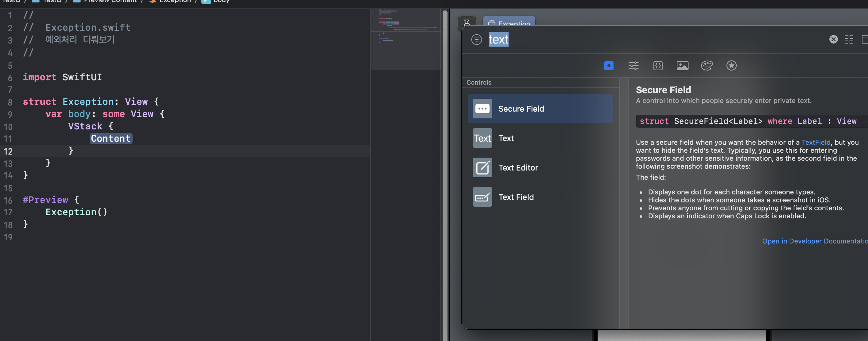868x341 pixels.
Task: Switch to the Views library tab
Action: [609, 66]
